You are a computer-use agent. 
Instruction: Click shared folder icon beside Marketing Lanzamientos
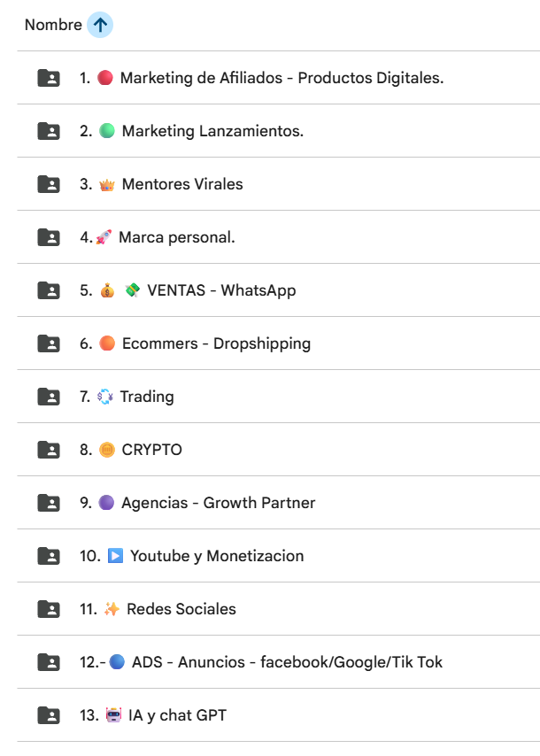(49, 131)
